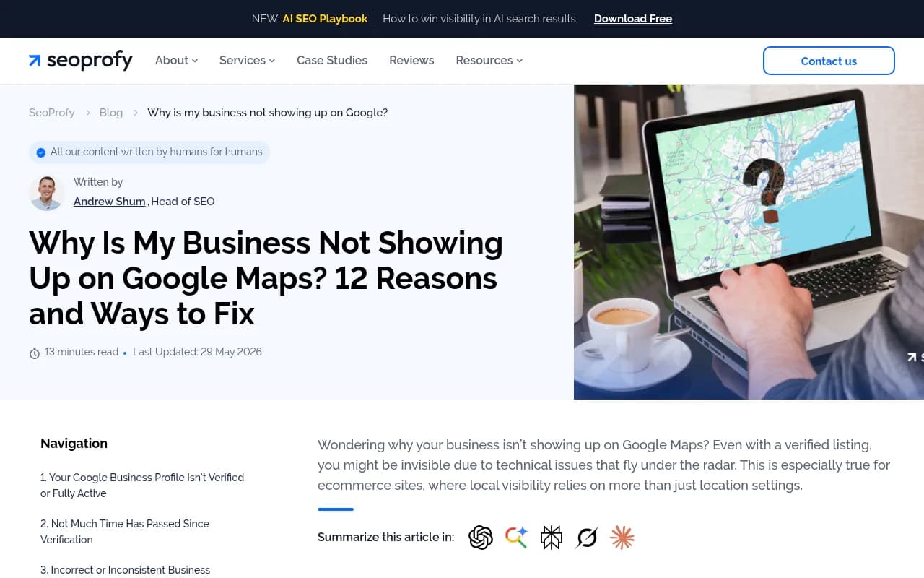Click the 'All our content written by humans' badge

[x=149, y=152]
